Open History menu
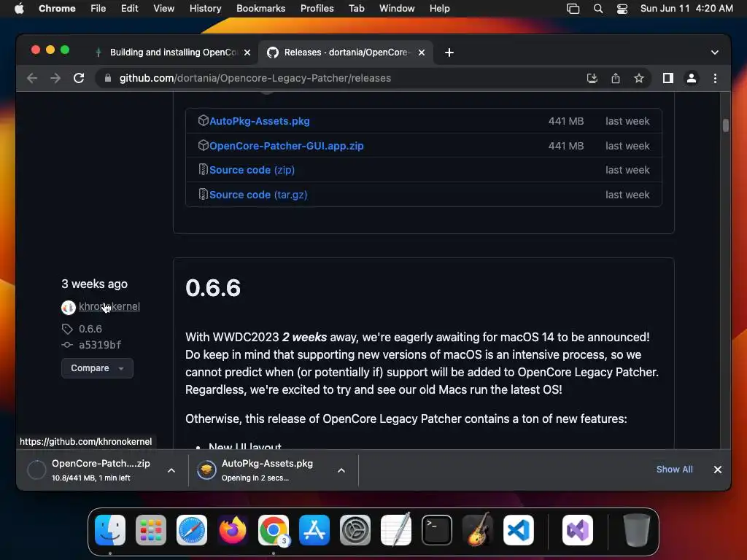The height and width of the screenshot is (560, 747). click(205, 9)
